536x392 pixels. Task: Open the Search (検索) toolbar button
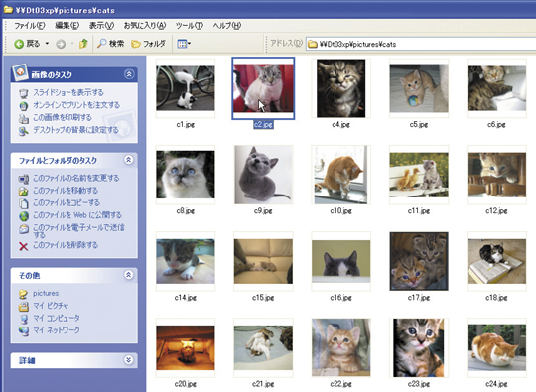click(110, 44)
